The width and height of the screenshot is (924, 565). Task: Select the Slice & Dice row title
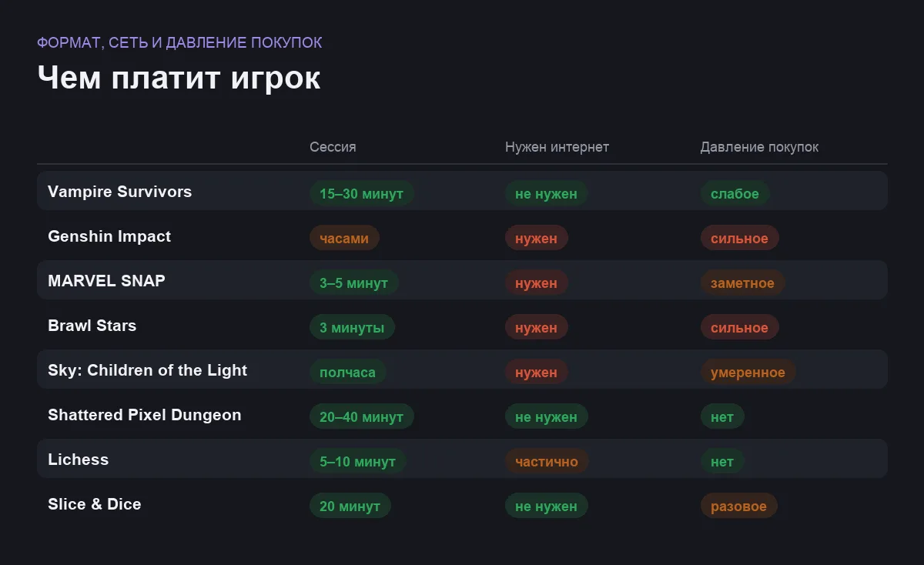(x=95, y=504)
